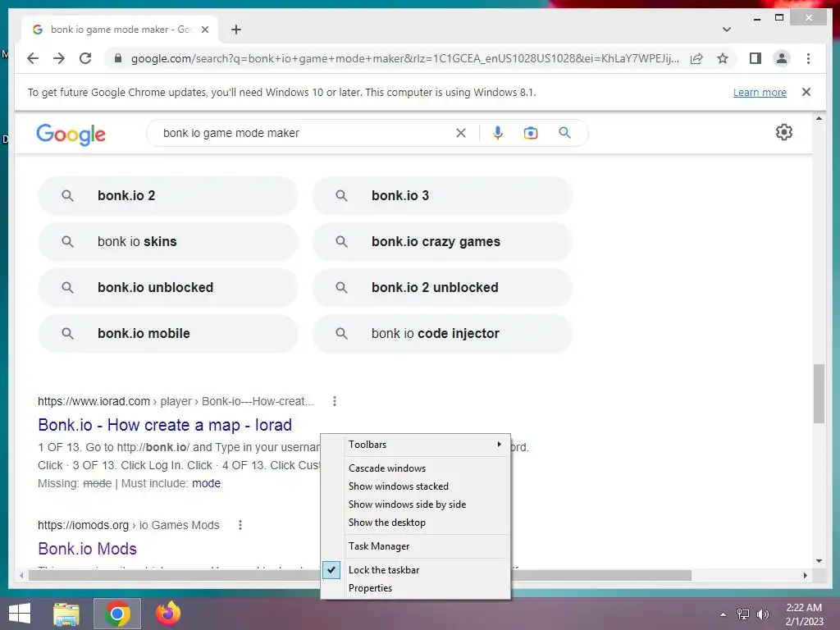
Task: Open Chrome side panel
Action: point(756,58)
